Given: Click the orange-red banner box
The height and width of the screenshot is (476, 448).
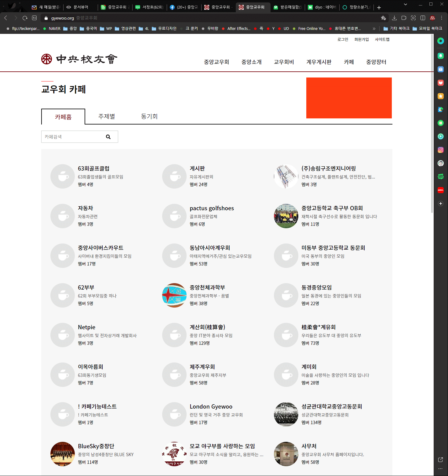Looking at the screenshot, I should 349,98.
